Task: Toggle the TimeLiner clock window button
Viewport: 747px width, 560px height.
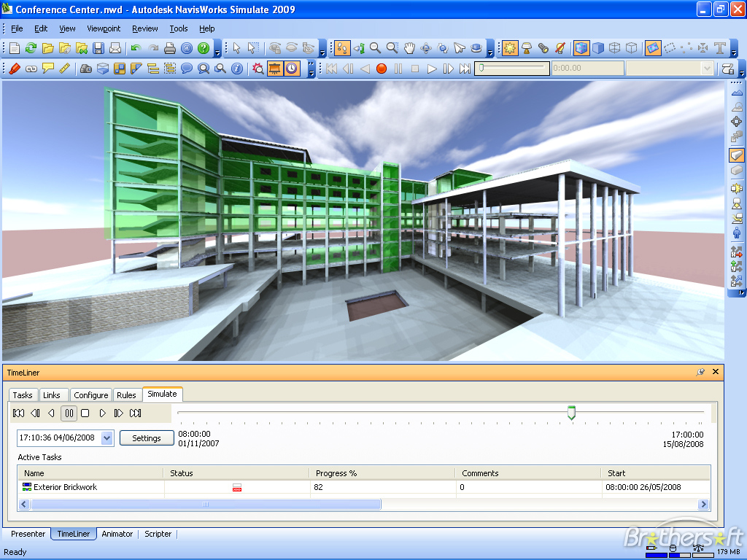Action: click(292, 69)
